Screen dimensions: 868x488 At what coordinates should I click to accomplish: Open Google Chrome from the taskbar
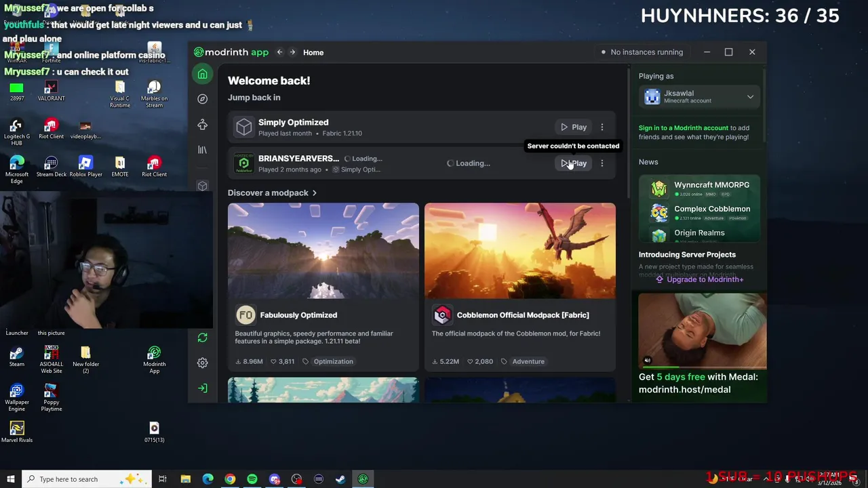(230, 479)
